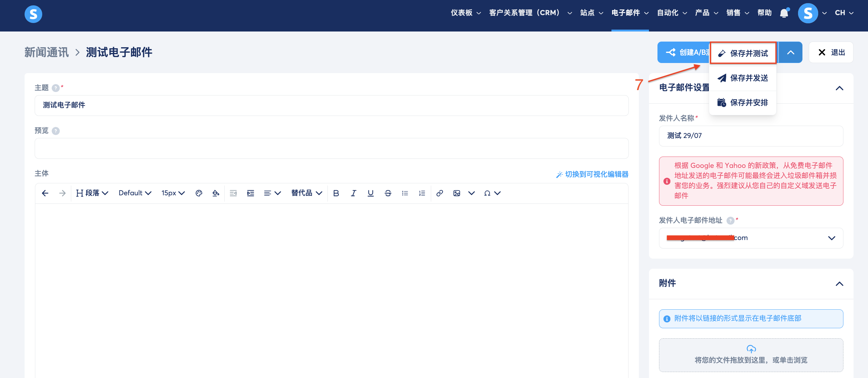Open the text alignment dropdown
This screenshot has height=378, width=868.
coord(272,193)
